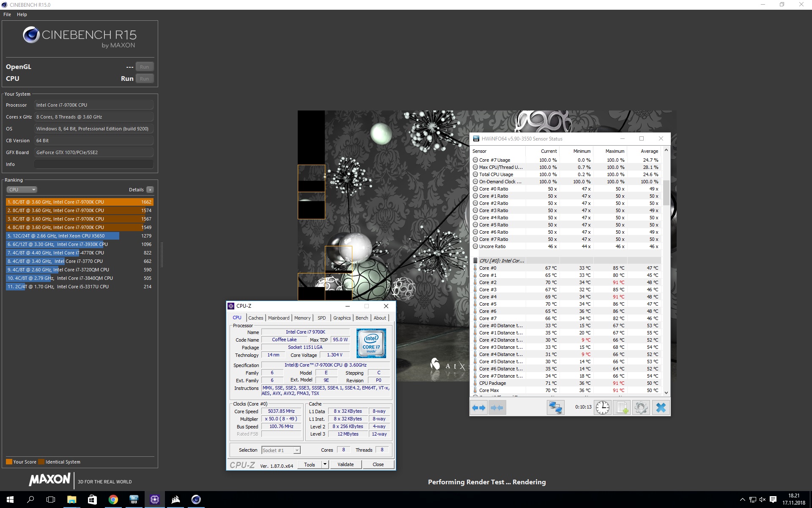Image resolution: width=812 pixels, height=508 pixels.
Task: Switch to CPU-Z SPD tab
Action: (x=322, y=318)
